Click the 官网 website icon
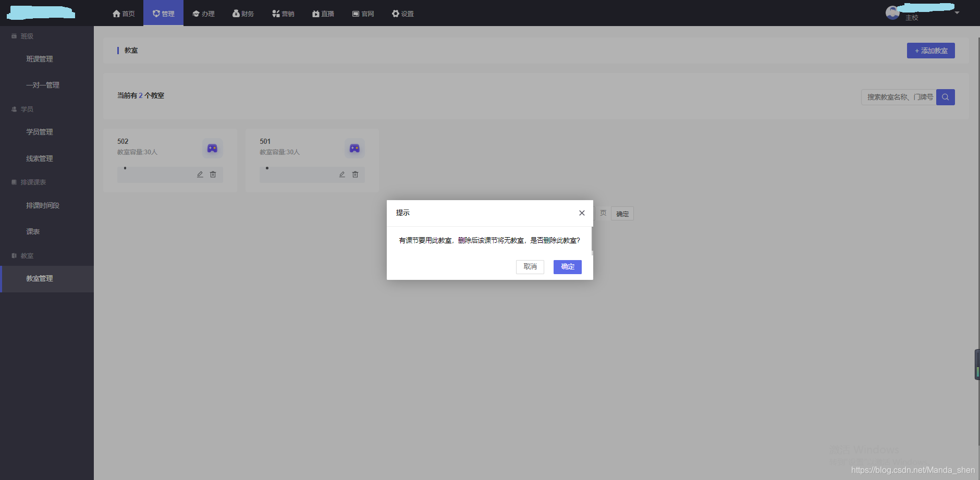This screenshot has width=980, height=480. point(355,13)
